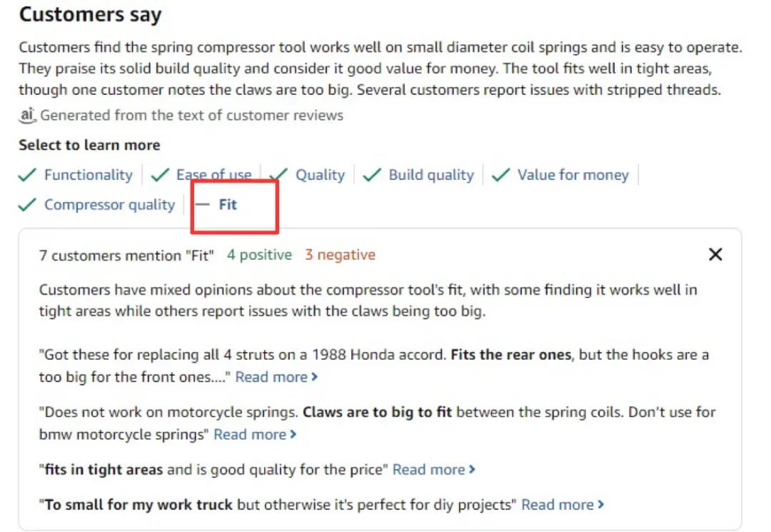
Task: Click the "Customers say" heading
Action: coord(90,14)
